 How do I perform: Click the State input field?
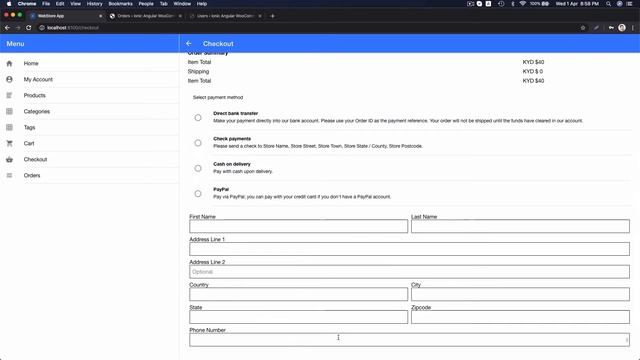click(298, 317)
